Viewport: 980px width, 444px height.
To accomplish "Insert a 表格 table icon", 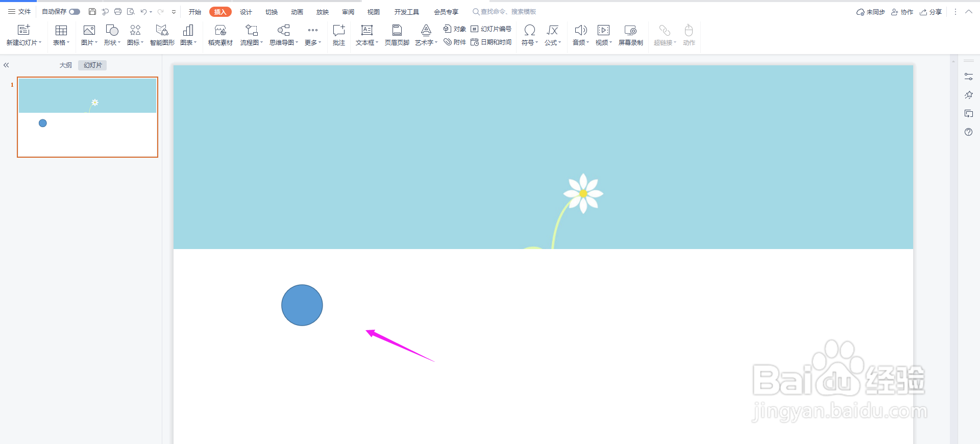I will pos(61,30).
